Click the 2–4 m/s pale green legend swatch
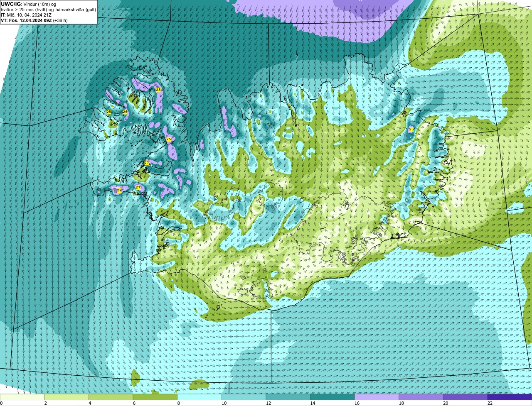Viewport: 532px width, 406px height. (x=66, y=397)
